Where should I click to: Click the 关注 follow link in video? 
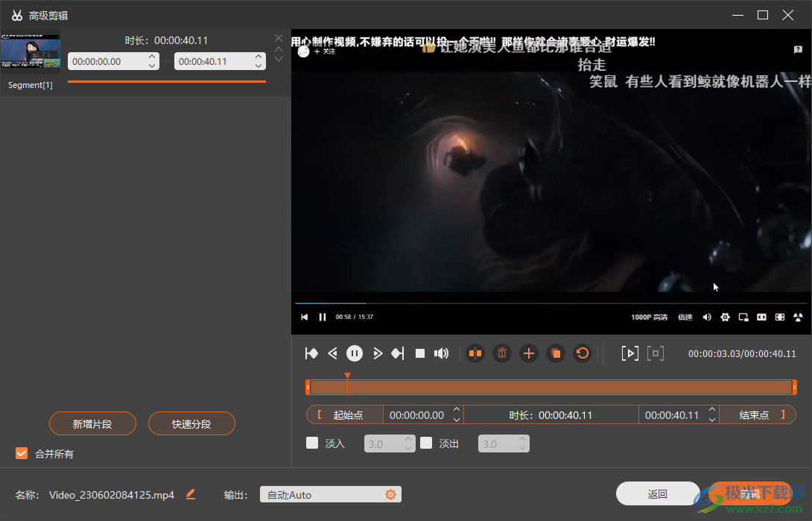tap(326, 51)
